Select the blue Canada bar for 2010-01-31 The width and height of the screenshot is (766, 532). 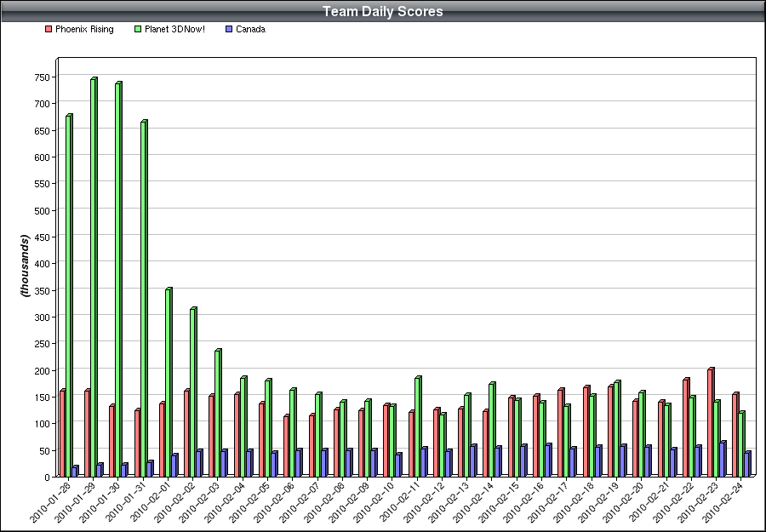pyautogui.click(x=150, y=469)
